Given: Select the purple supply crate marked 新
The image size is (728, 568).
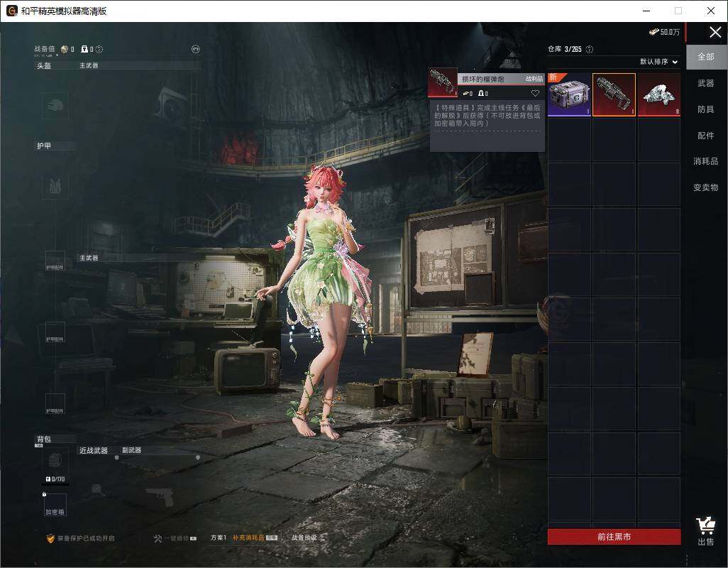Looking at the screenshot, I should pos(569,94).
